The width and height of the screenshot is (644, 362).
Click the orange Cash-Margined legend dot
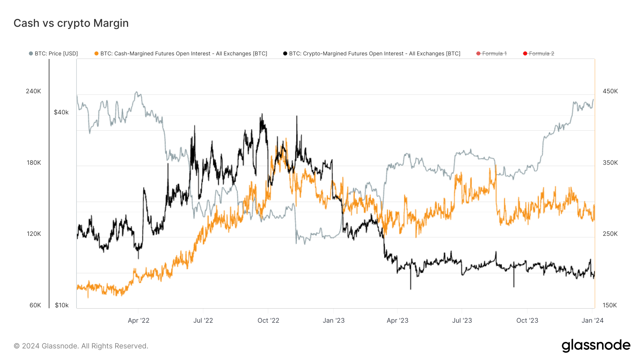pos(96,54)
